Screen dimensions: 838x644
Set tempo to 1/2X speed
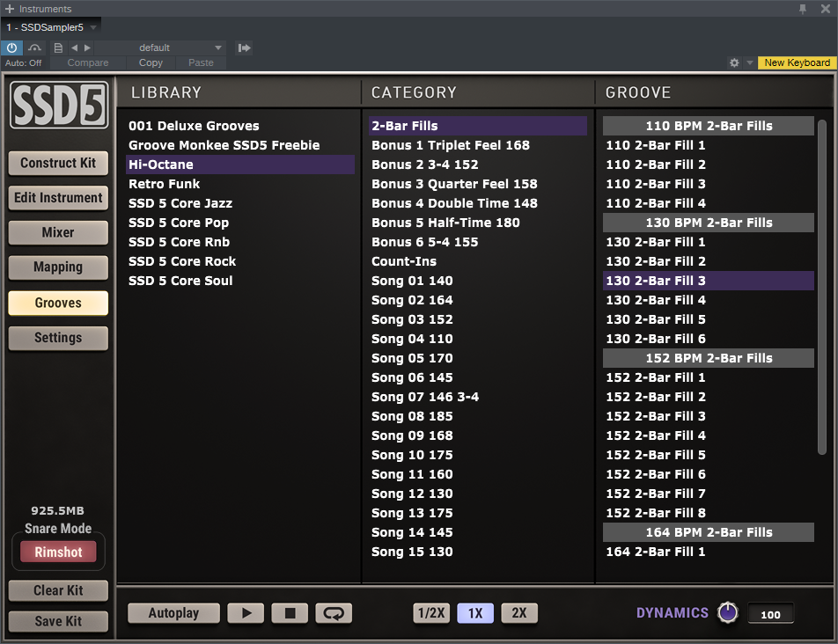(x=431, y=613)
